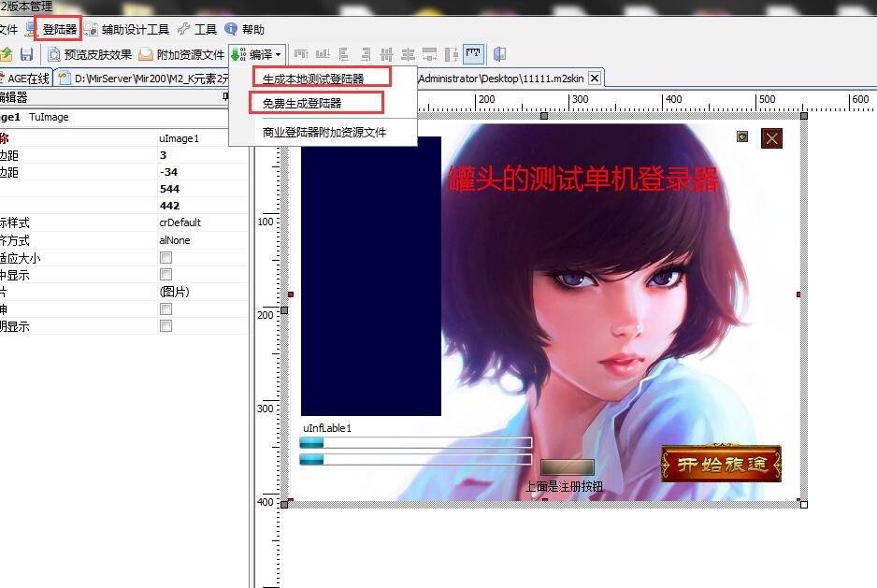Click the 开始旅途 start button
The height and width of the screenshot is (588, 877).
721,464
